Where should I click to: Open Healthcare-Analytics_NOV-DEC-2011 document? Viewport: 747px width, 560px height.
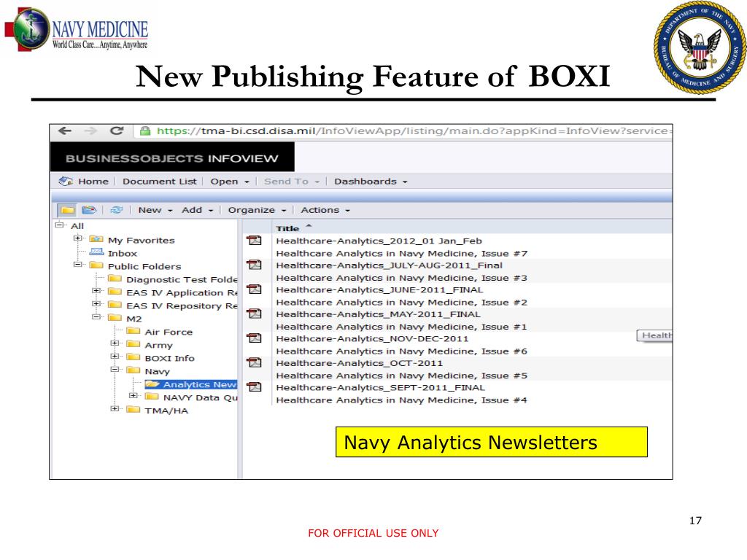pyautogui.click(x=372, y=338)
